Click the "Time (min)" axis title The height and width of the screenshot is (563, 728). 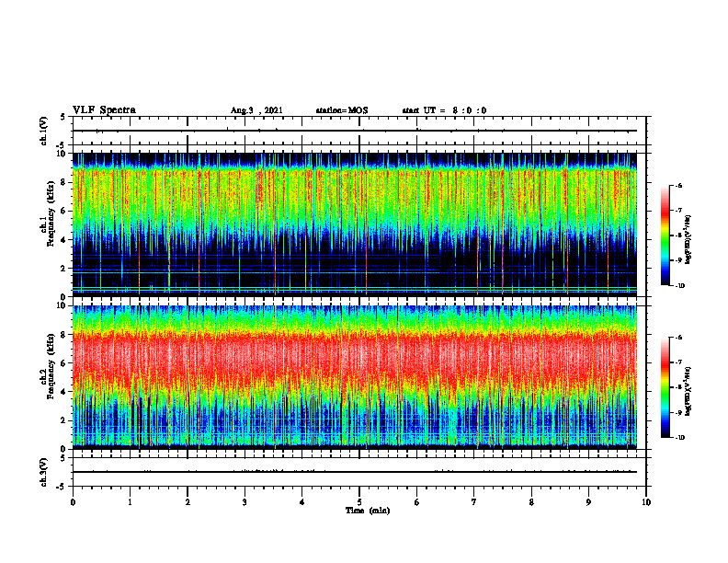[x=368, y=511]
